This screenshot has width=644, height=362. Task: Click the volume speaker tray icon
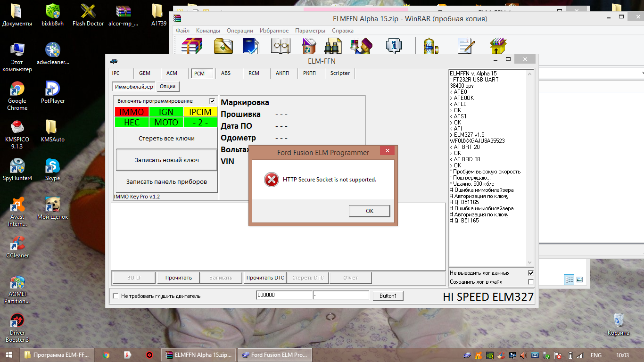pos(524,355)
